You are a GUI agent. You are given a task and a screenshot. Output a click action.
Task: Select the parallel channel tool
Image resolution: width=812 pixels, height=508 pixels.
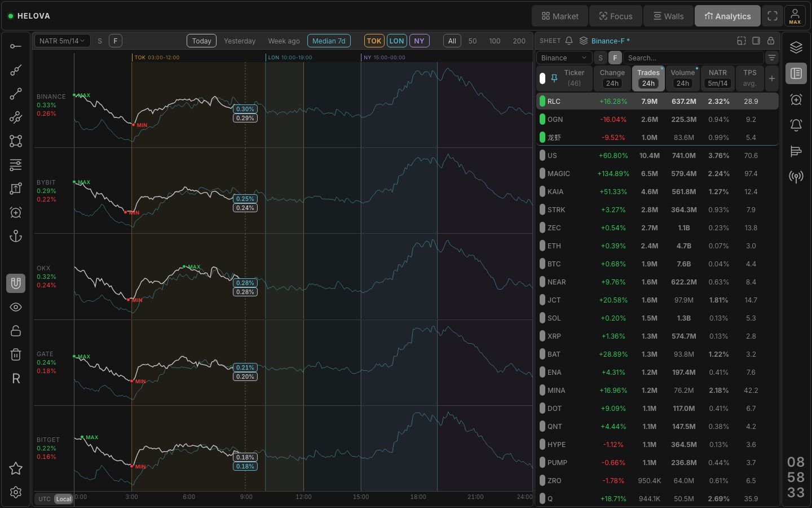[16, 117]
